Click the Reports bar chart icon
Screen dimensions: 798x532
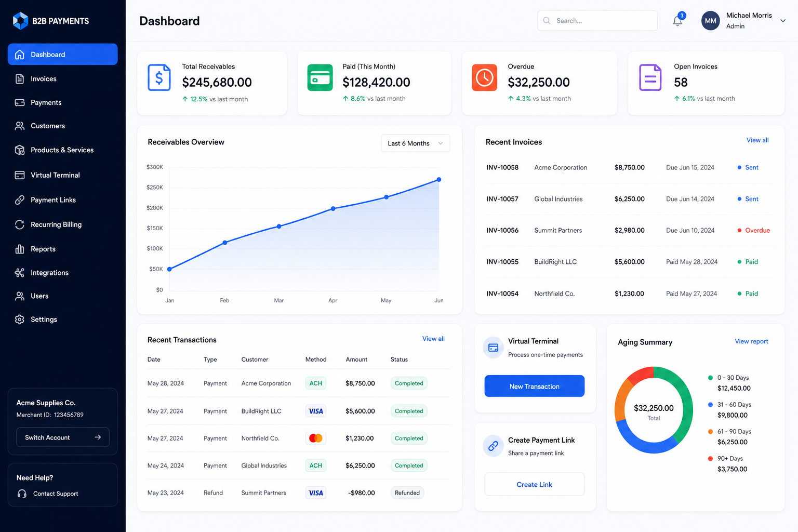tap(20, 249)
